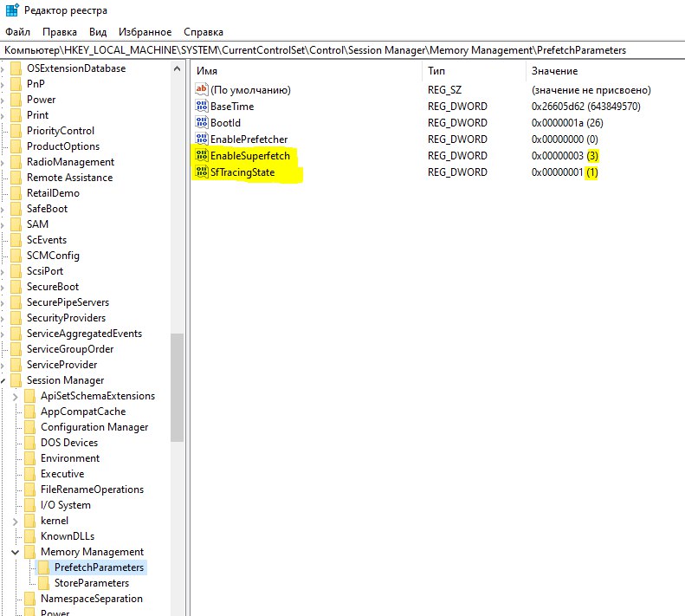Select the I/O System key
Viewport: 685px width, 616px height.
pos(66,505)
